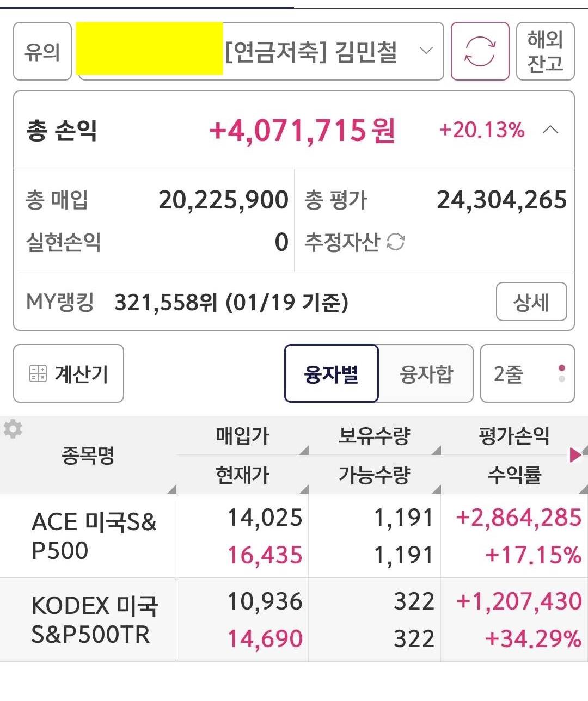This screenshot has height=701, width=588.
Task: Click the 유의 notice button
Action: tap(42, 52)
